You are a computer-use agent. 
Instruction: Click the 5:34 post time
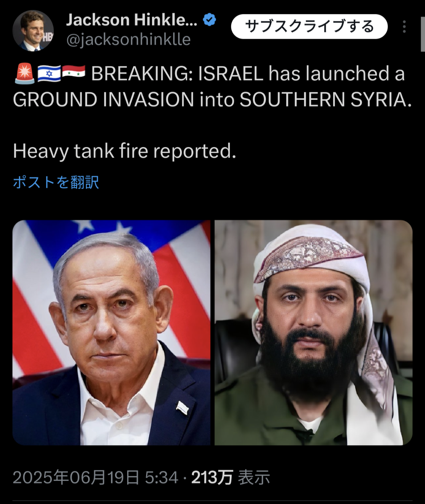pos(162,478)
